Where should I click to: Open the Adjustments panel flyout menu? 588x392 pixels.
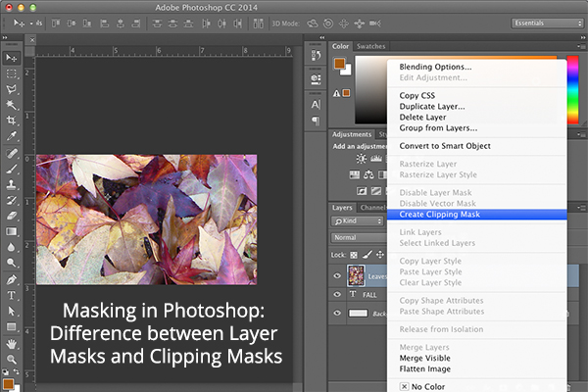(x=580, y=134)
